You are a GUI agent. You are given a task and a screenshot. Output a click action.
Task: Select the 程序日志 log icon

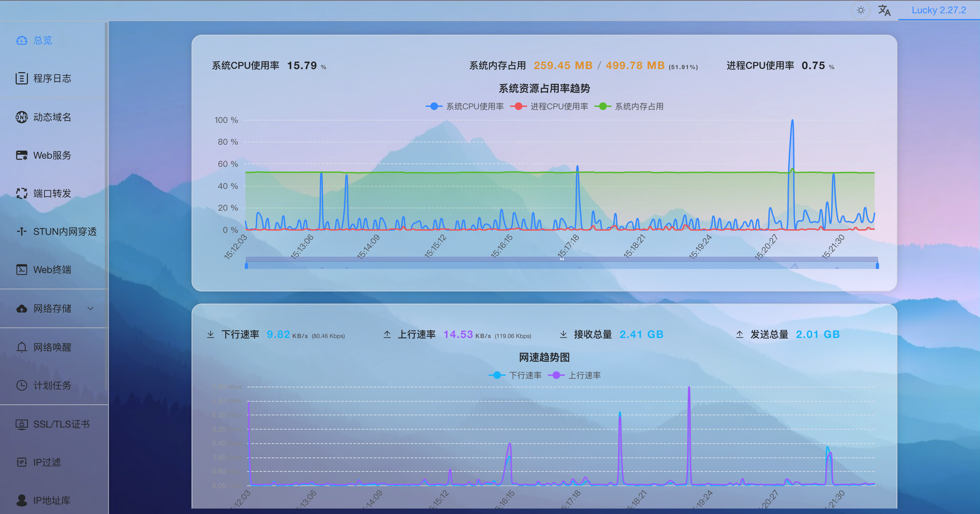click(x=22, y=78)
